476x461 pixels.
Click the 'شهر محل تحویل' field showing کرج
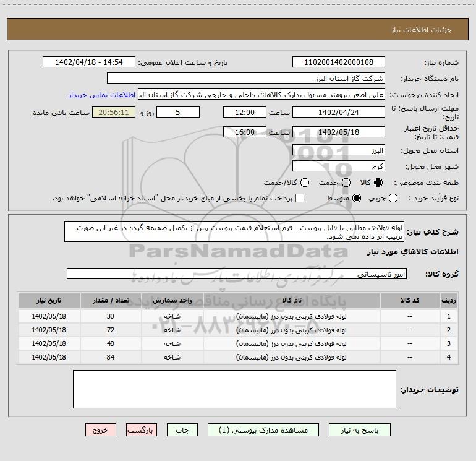point(338,166)
